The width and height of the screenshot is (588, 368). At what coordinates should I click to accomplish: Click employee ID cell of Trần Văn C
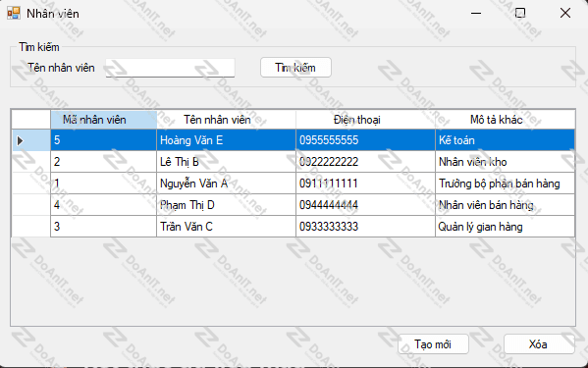103,227
